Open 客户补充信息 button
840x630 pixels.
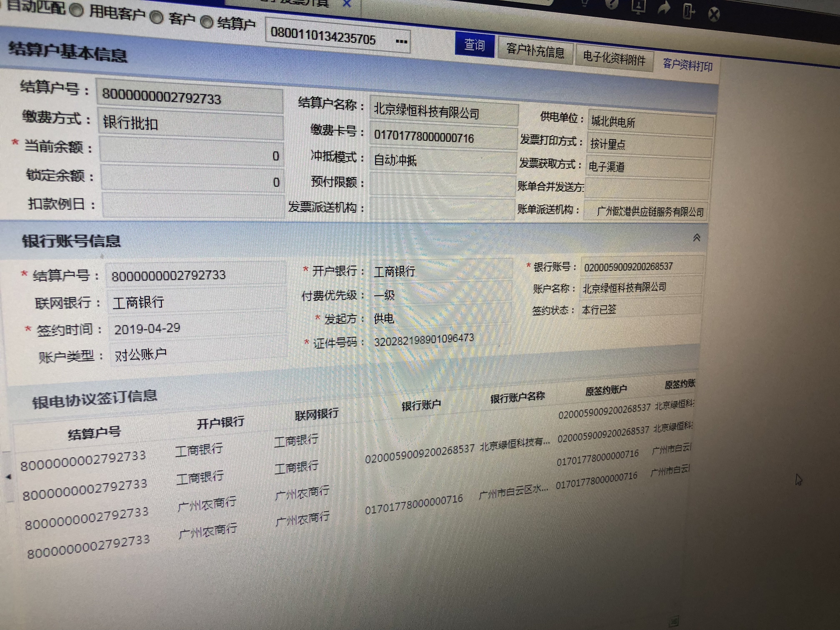click(x=535, y=50)
